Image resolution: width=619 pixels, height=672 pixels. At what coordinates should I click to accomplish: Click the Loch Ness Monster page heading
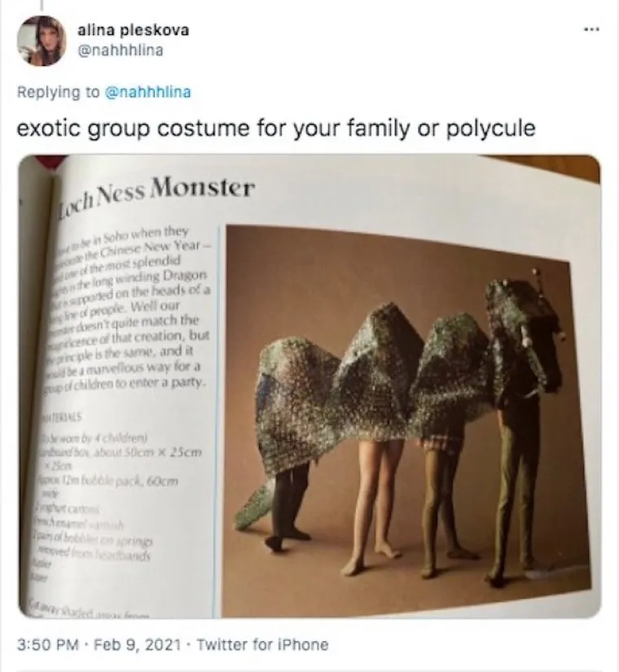pyautogui.click(x=156, y=193)
